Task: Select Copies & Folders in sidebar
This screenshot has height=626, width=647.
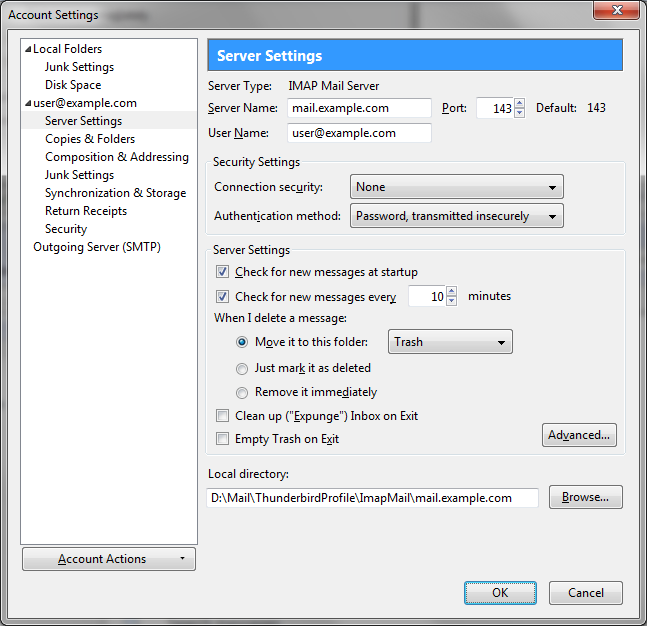Action: tap(90, 139)
